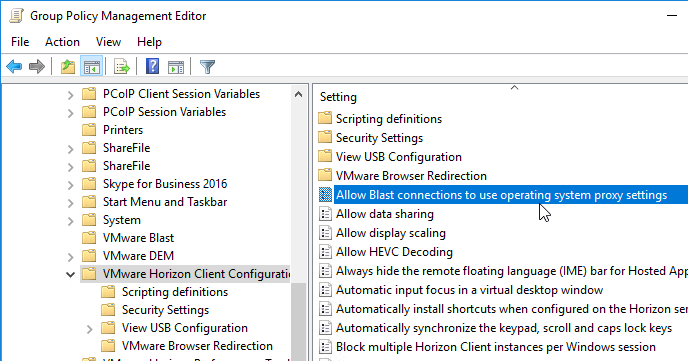The width and height of the screenshot is (688, 361).
Task: Select VMware Blast in the tree
Action: (x=139, y=238)
